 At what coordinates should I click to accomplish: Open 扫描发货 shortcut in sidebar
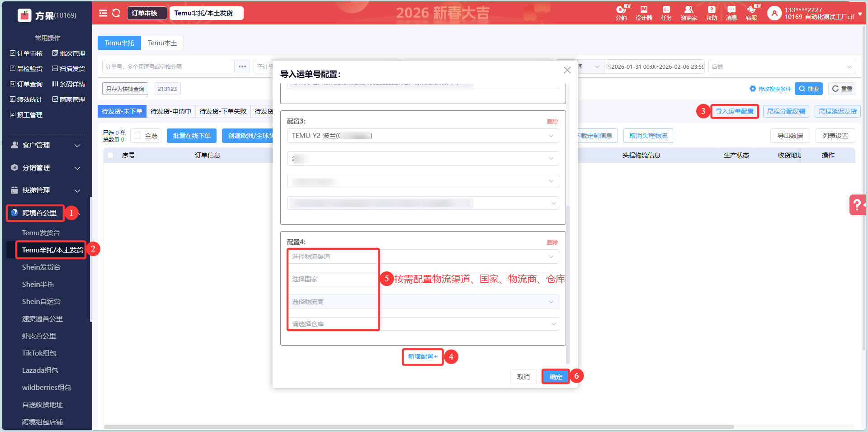tap(69, 69)
